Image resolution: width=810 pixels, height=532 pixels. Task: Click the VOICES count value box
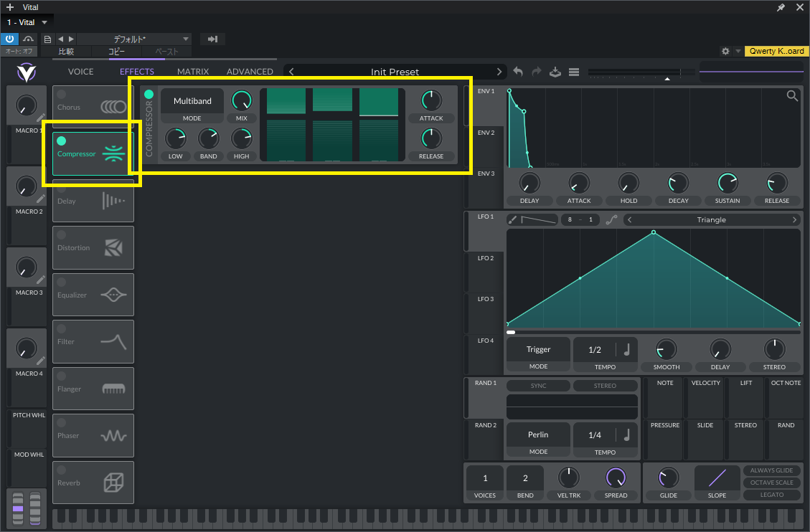(485, 478)
